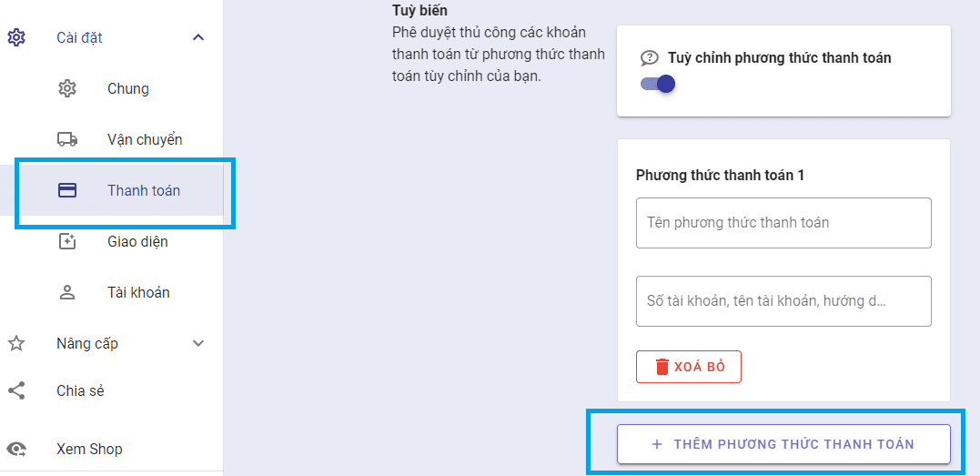Image resolution: width=980 pixels, height=476 pixels.
Task: Collapse the Cài đặt menu chevron
Action: (x=198, y=38)
